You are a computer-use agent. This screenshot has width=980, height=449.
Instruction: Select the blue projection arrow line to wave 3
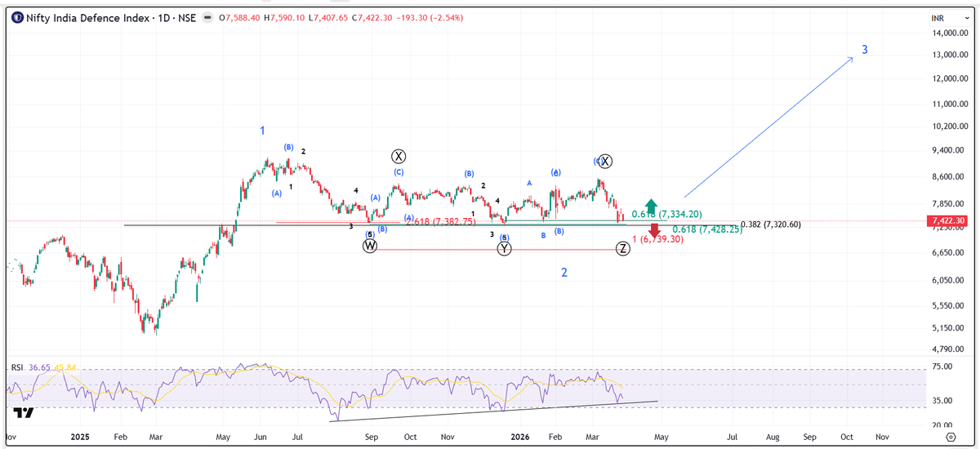tap(768, 127)
